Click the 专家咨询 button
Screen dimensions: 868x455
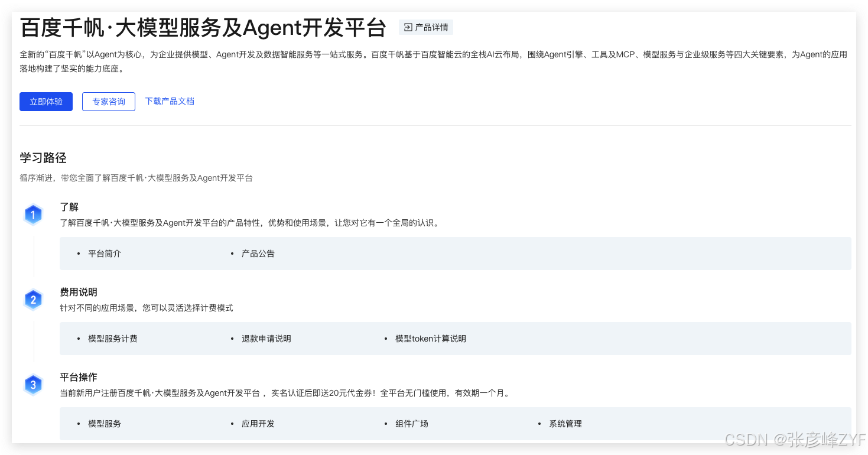pyautogui.click(x=109, y=102)
